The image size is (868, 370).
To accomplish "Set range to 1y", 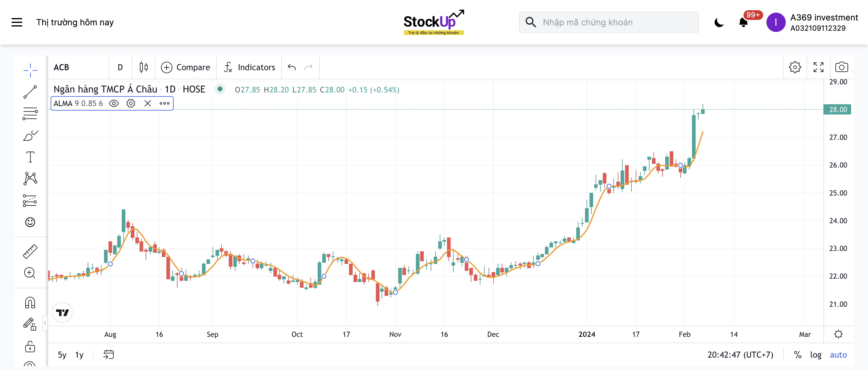I will point(79,355).
